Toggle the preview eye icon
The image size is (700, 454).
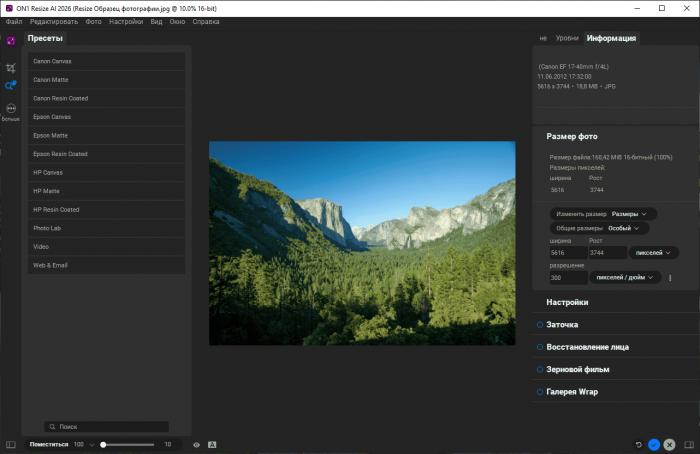click(x=197, y=444)
